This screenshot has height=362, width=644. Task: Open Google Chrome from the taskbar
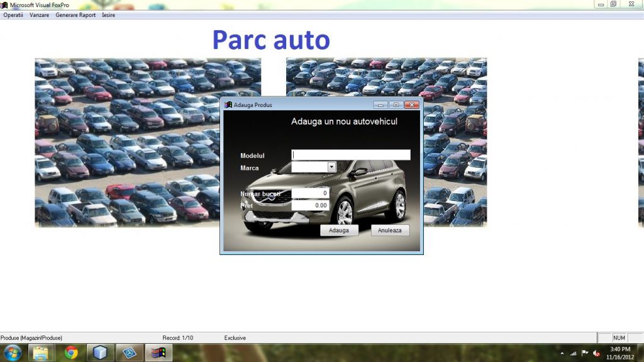tap(71, 353)
